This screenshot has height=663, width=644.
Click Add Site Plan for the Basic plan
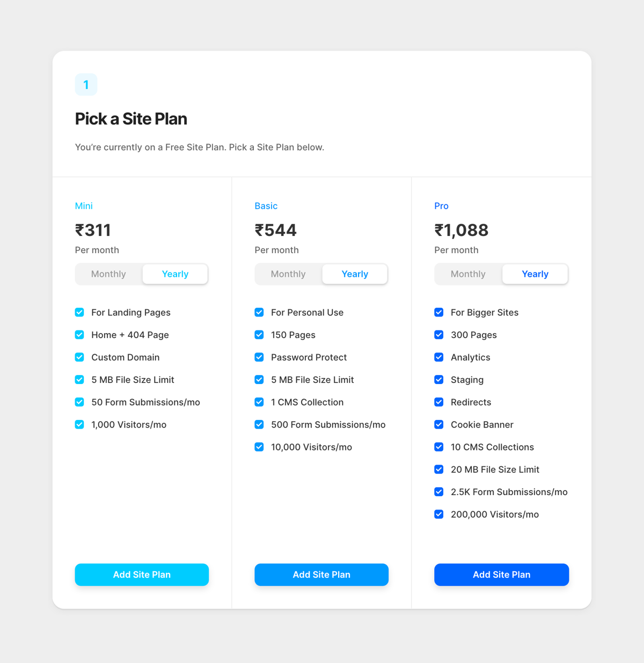321,574
